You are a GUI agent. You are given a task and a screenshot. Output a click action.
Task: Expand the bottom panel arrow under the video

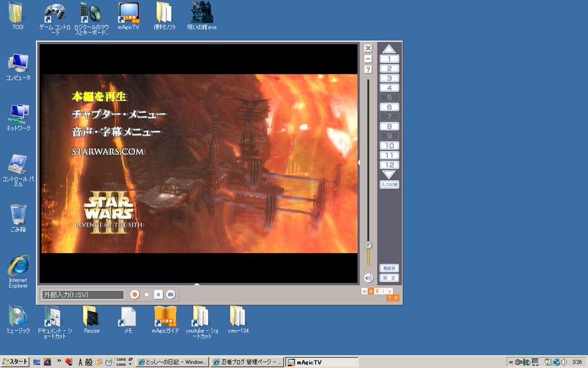coord(197,284)
